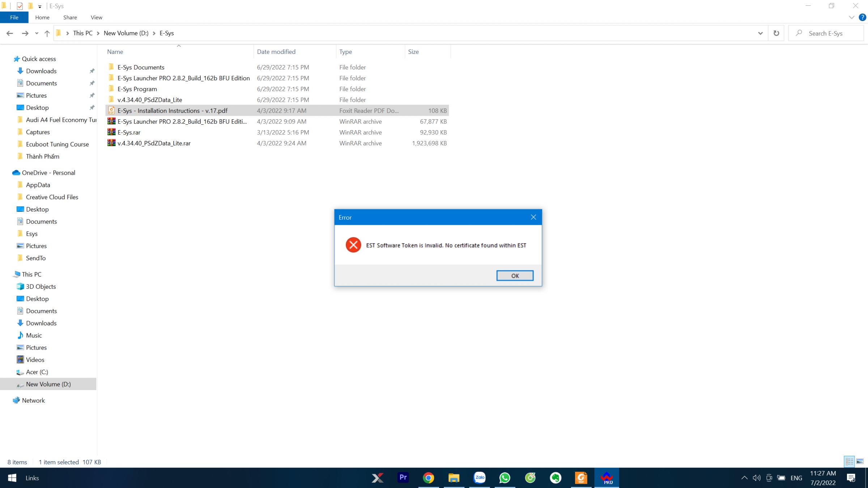The width and height of the screenshot is (868, 488).
Task: Click the address bar navigation dropdown arrow
Action: (761, 33)
